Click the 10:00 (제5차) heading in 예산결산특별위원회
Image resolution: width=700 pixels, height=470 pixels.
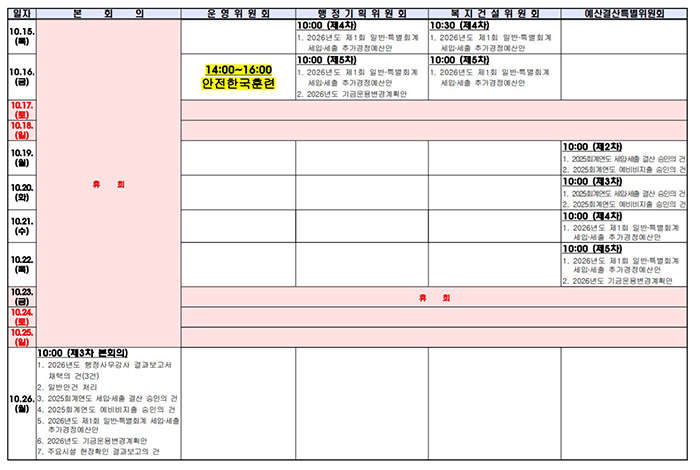(x=592, y=249)
